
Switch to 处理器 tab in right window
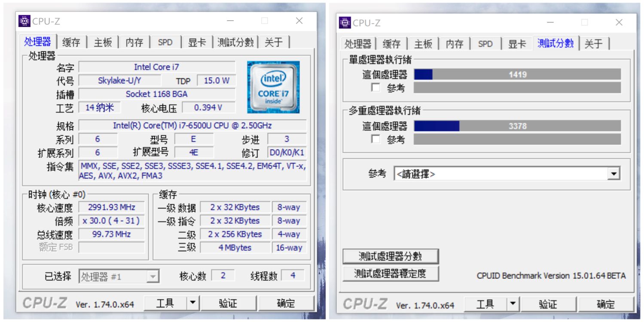[358, 44]
